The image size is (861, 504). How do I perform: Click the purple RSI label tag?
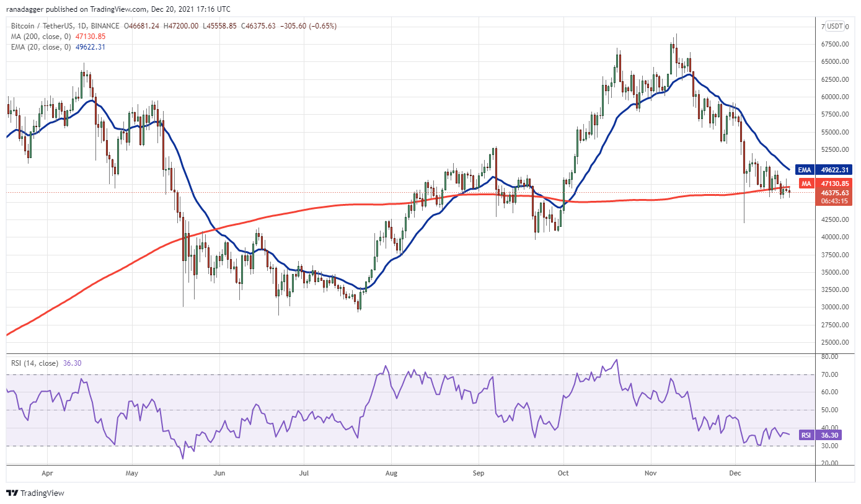pyautogui.click(x=806, y=435)
